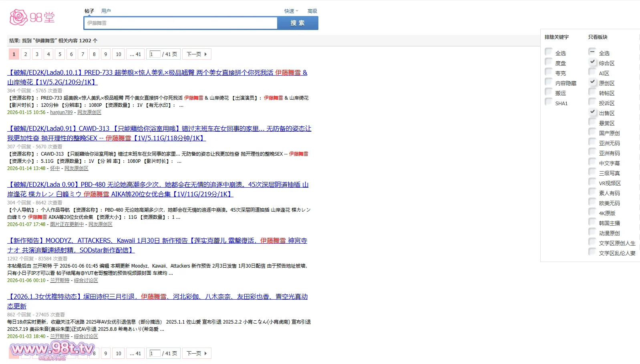The height and width of the screenshot is (364, 640).
Task: Uncheck the 综合区 board filter
Action: click(592, 62)
